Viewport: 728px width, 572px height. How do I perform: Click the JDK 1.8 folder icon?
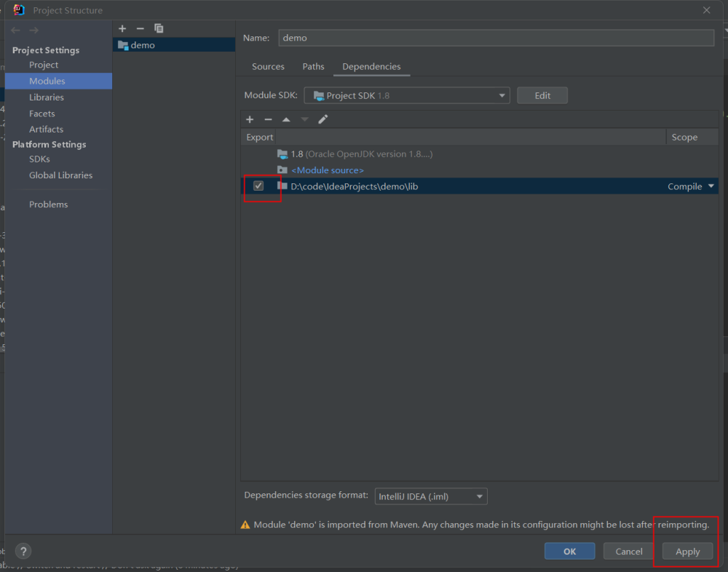coord(282,154)
